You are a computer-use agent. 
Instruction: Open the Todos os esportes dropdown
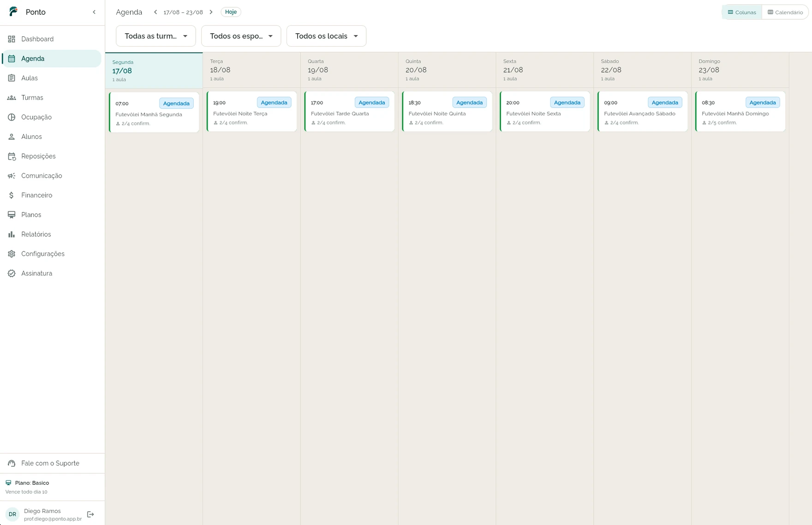click(x=241, y=36)
